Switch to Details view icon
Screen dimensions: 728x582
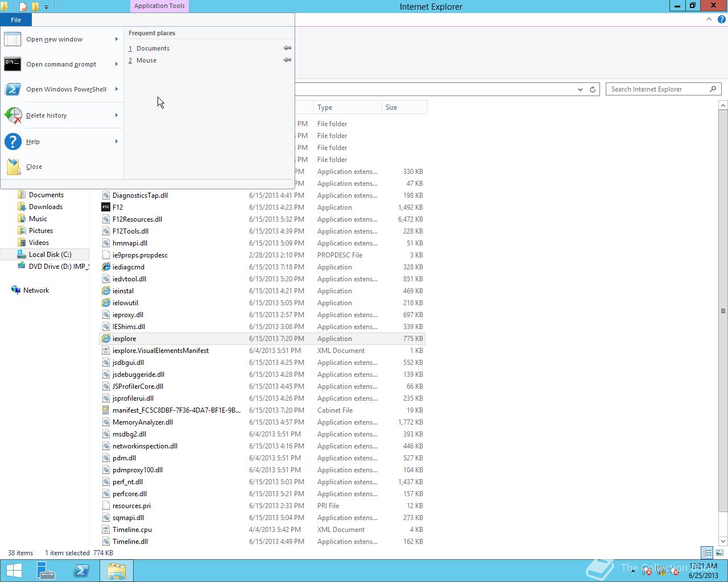[x=707, y=552]
